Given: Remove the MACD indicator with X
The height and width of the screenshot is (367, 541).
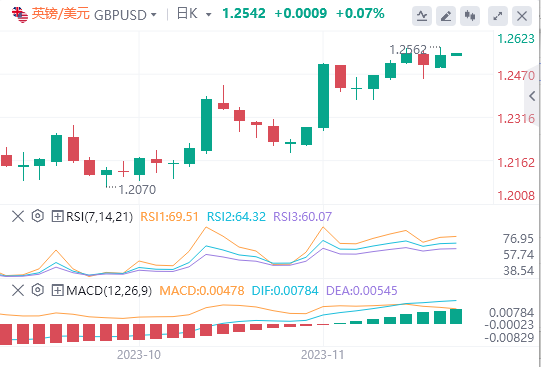Looking at the screenshot, I should [x=18, y=290].
